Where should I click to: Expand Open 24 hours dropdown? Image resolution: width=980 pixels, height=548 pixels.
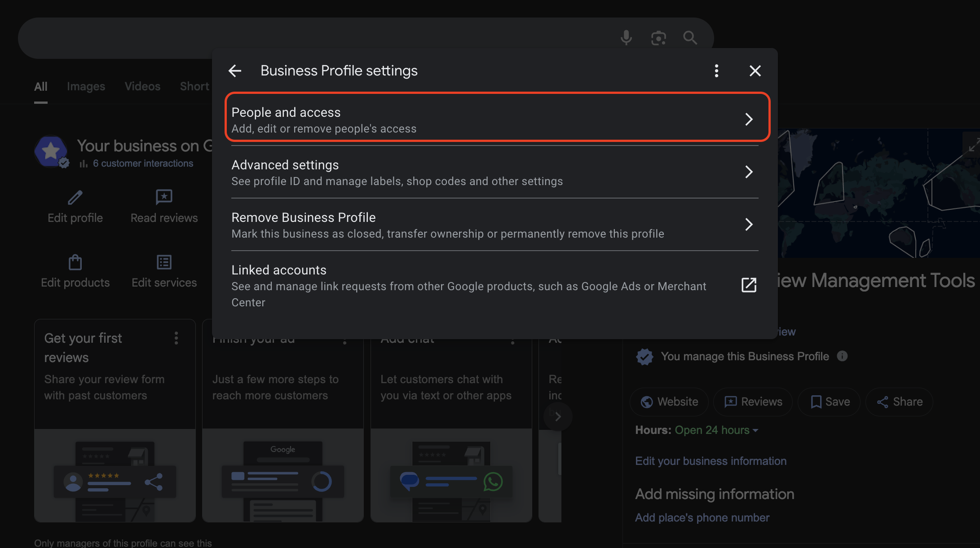point(716,430)
